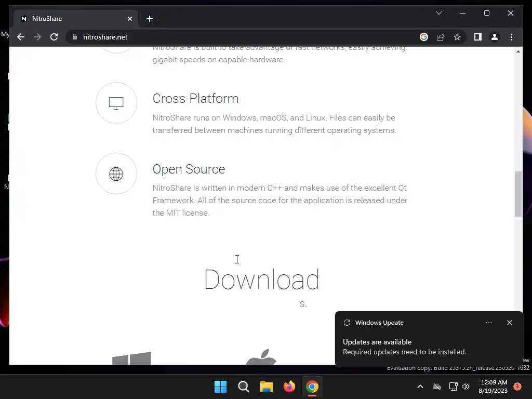Viewport: 532px width, 399px height.
Task: Click the Cross-Platform heading
Action: [x=195, y=98]
